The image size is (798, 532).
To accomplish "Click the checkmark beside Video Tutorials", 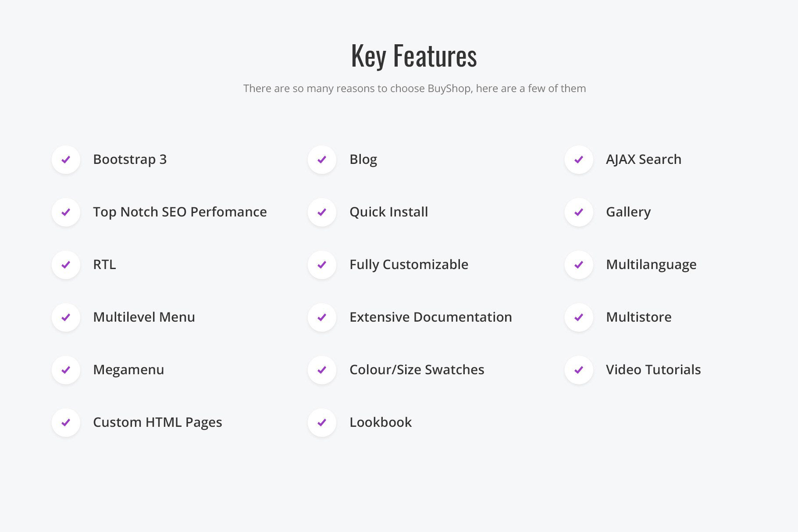I will point(579,370).
